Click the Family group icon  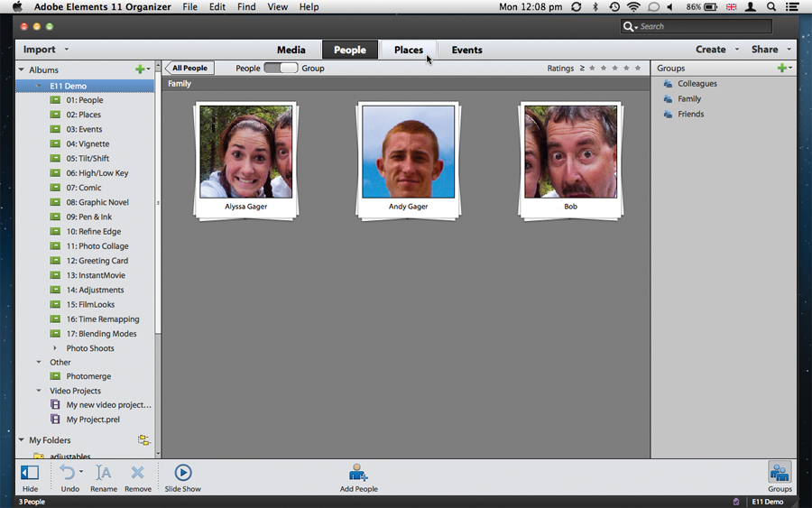tap(668, 99)
